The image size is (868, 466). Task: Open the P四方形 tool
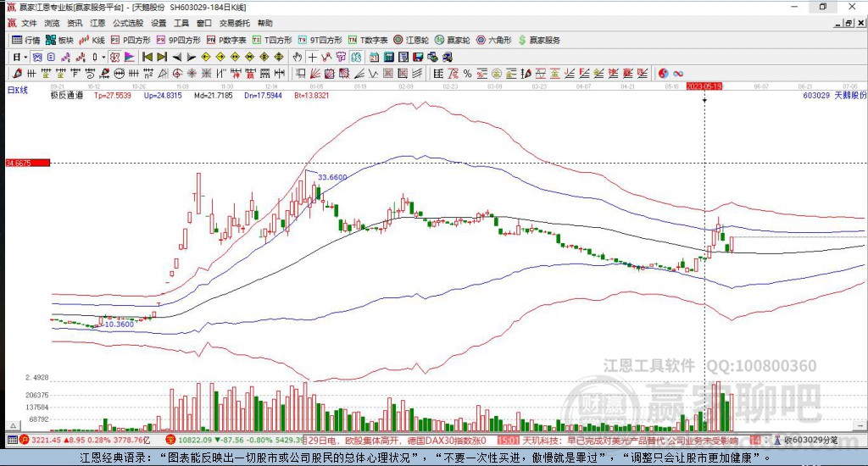[131, 40]
